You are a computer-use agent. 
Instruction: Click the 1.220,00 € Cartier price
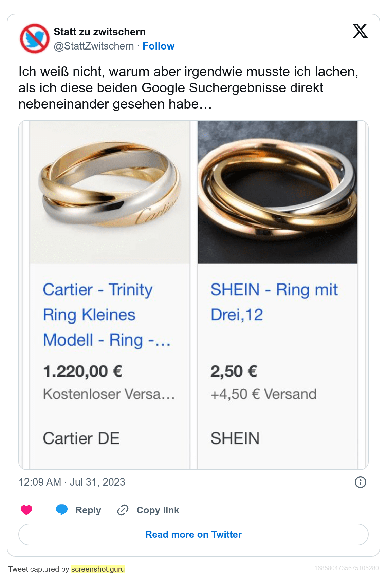click(x=82, y=371)
